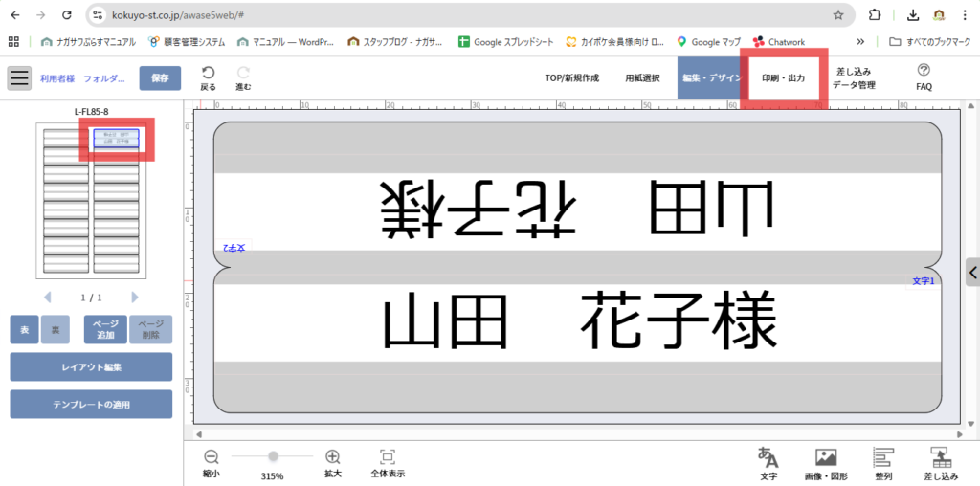The image size is (980, 486).
Task: Show hidden bookmarks with the chevron
Action: (860, 42)
